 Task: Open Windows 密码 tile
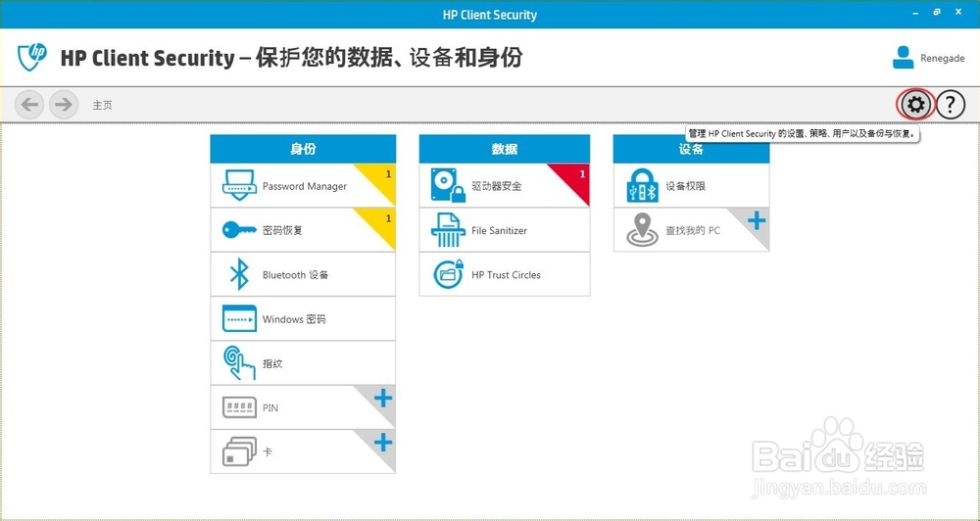(303, 318)
